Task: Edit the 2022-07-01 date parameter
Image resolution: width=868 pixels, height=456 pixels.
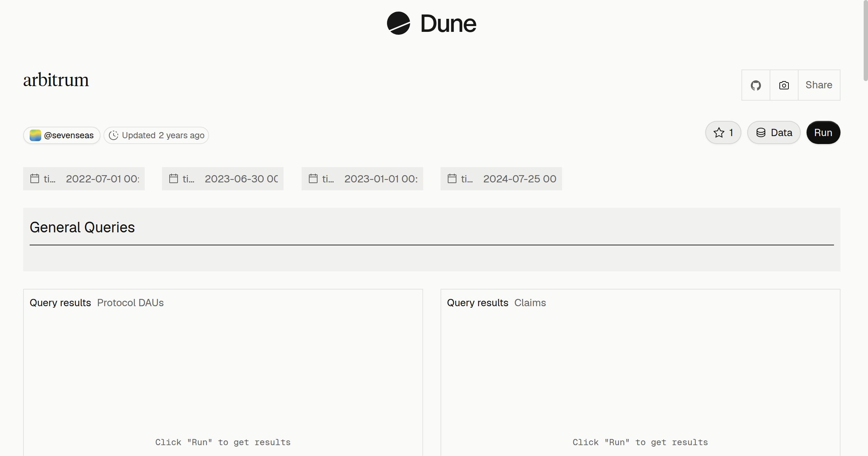Action: [84, 179]
